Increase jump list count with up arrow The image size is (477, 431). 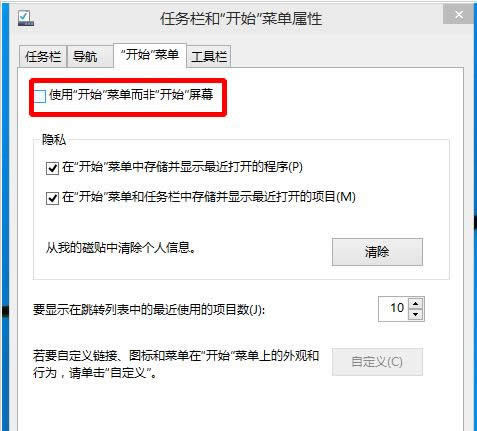tap(415, 304)
